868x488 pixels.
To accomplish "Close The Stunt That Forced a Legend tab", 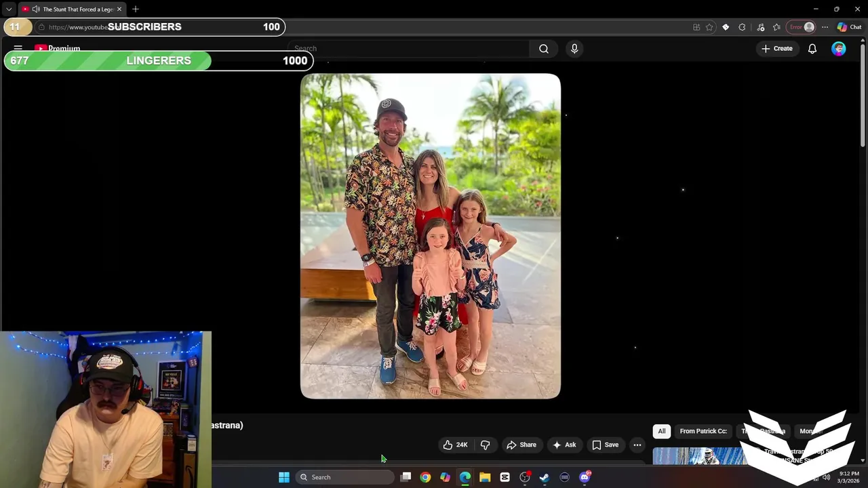I will tap(119, 9).
